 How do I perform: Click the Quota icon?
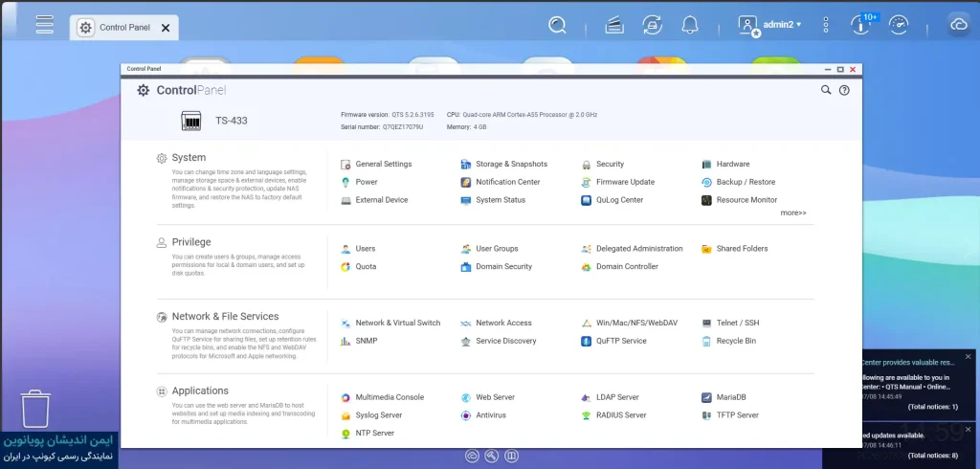tap(345, 266)
